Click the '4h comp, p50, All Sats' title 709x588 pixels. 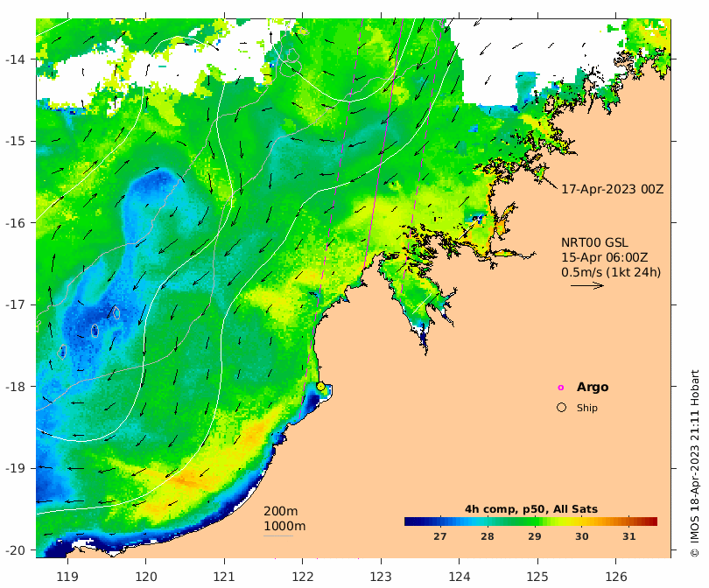tap(530, 509)
